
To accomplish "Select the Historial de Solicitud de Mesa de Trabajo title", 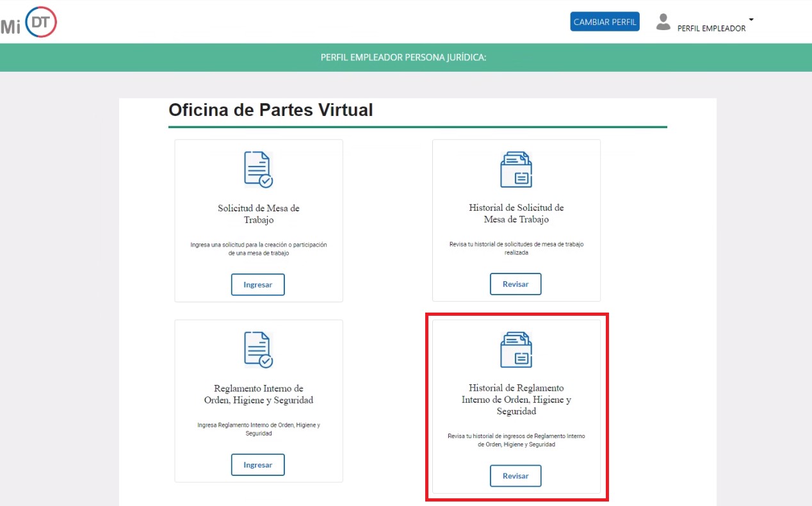I will pyautogui.click(x=516, y=214).
